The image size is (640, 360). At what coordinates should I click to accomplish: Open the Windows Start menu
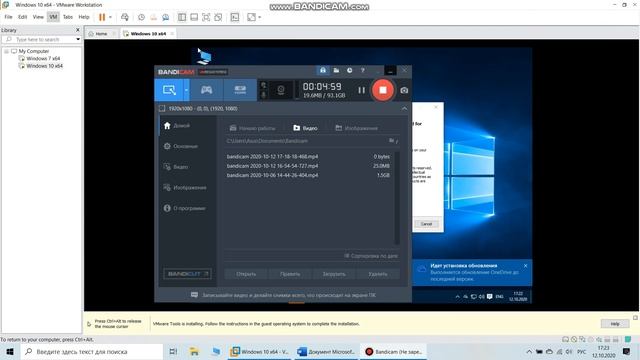(x=10, y=351)
